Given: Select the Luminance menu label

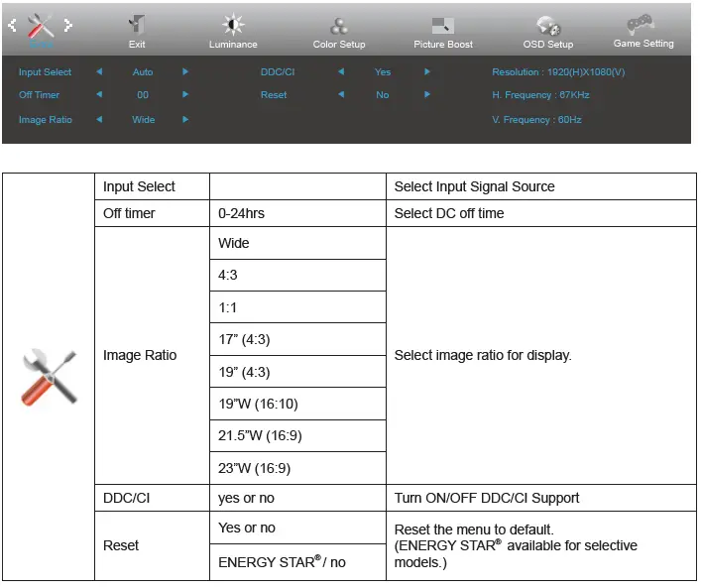Looking at the screenshot, I should [233, 45].
